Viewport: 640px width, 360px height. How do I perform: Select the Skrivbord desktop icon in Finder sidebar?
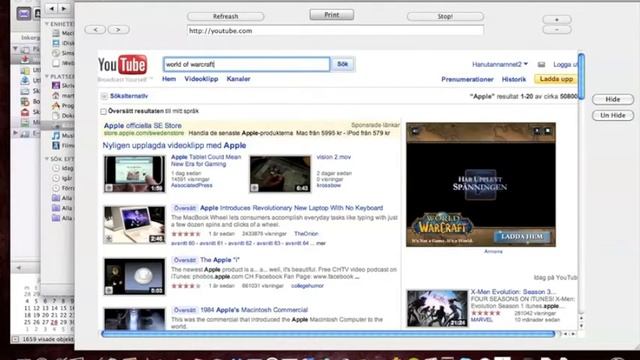pos(56,85)
